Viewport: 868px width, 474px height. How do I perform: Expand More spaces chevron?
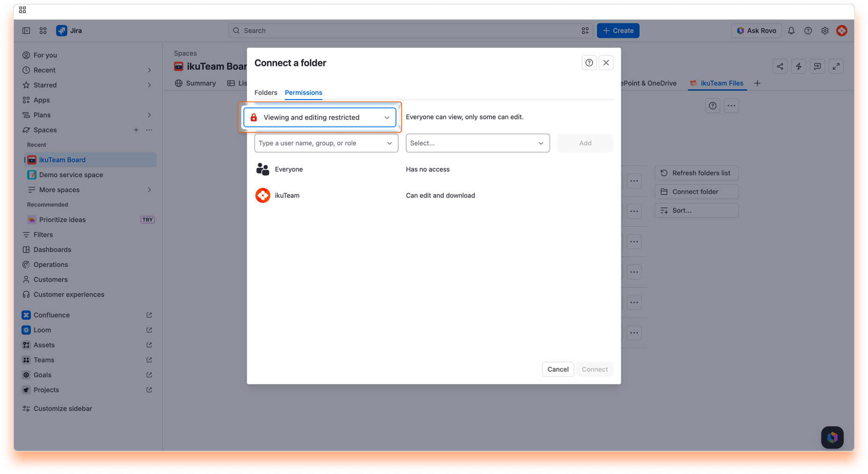pyautogui.click(x=149, y=190)
